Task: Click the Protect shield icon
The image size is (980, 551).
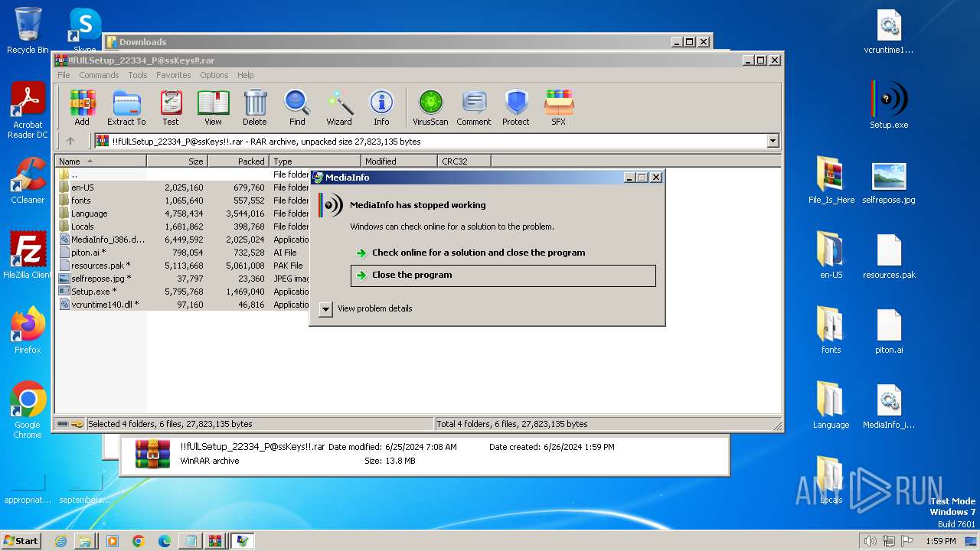Action: pyautogui.click(x=516, y=107)
